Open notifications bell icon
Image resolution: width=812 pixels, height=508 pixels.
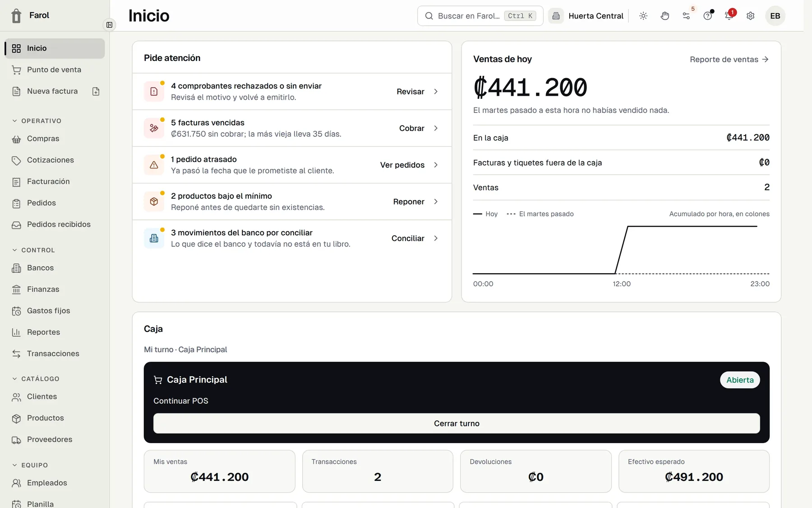tap(729, 16)
